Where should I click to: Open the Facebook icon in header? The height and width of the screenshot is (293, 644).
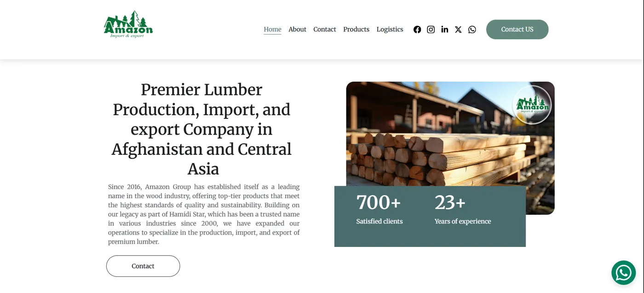pyautogui.click(x=417, y=29)
